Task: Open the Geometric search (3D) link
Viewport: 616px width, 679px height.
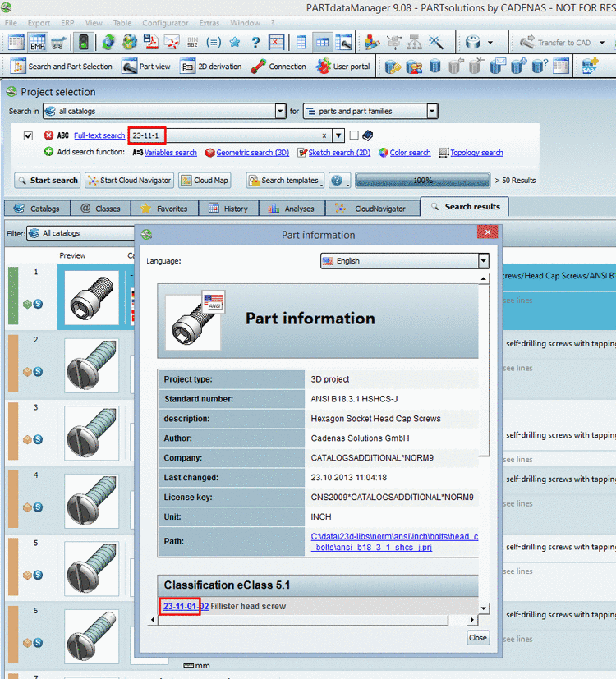Action: click(x=252, y=153)
